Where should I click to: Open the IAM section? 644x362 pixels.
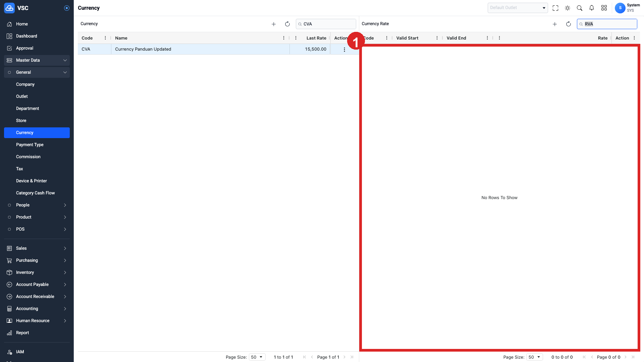[37, 352]
